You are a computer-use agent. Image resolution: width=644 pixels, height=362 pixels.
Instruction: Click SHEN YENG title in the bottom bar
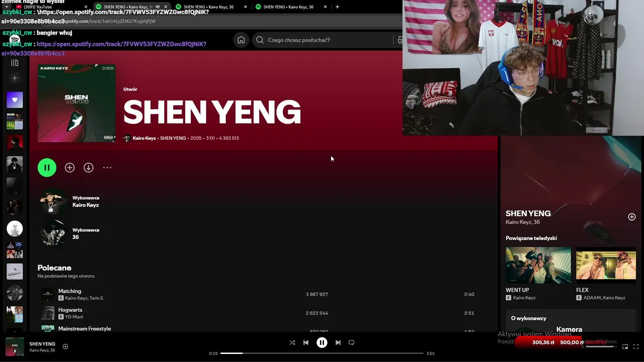(x=42, y=344)
